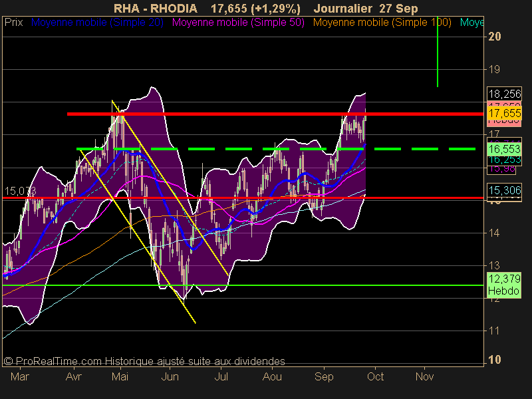Select the "Prix" legend label
Screen dimensions: 532x399
point(13,23)
